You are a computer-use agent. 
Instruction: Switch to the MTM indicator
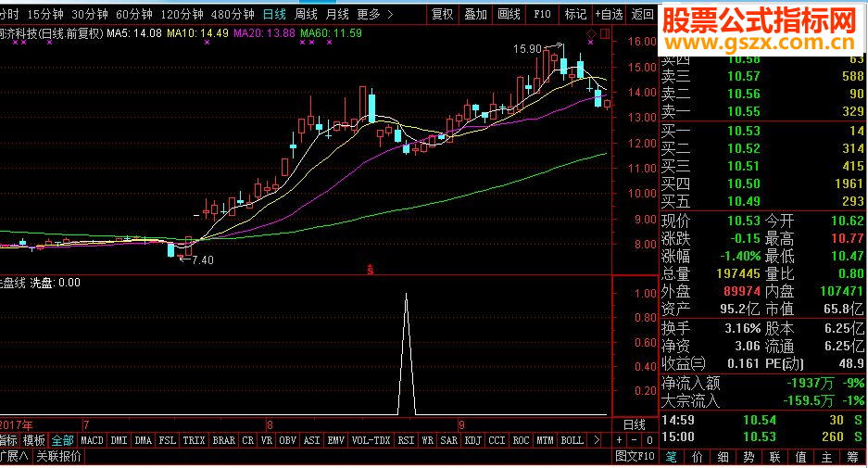[544, 441]
